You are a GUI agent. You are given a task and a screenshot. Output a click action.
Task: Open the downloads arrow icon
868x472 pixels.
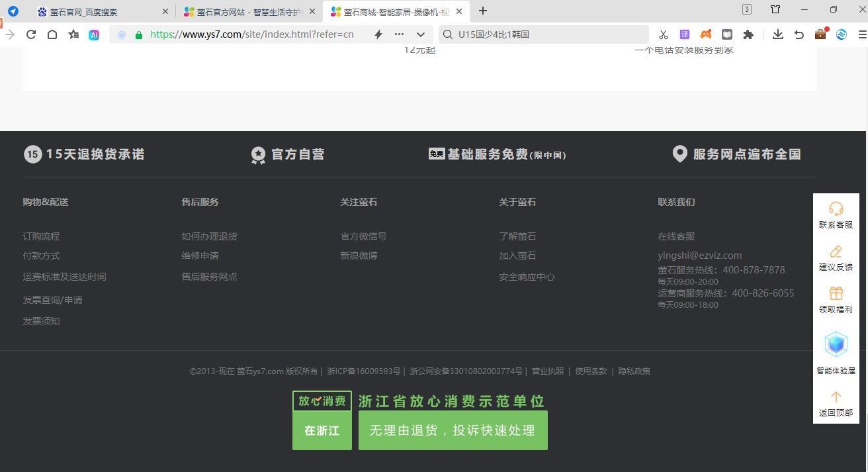tap(778, 34)
